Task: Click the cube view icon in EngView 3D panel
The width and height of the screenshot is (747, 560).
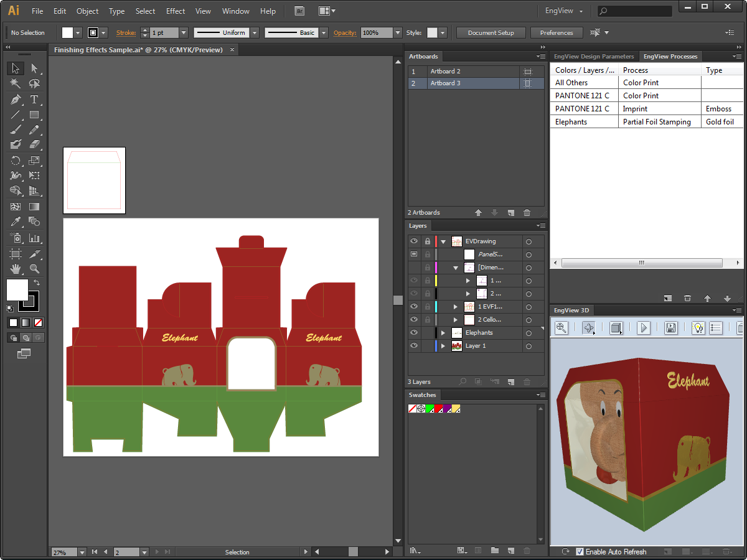Action: (x=616, y=328)
